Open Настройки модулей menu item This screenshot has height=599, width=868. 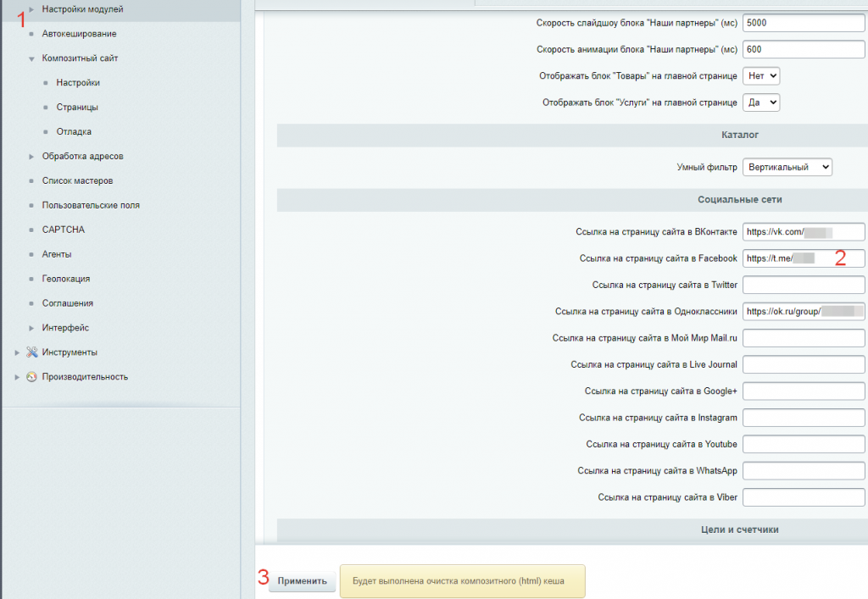[x=82, y=9]
